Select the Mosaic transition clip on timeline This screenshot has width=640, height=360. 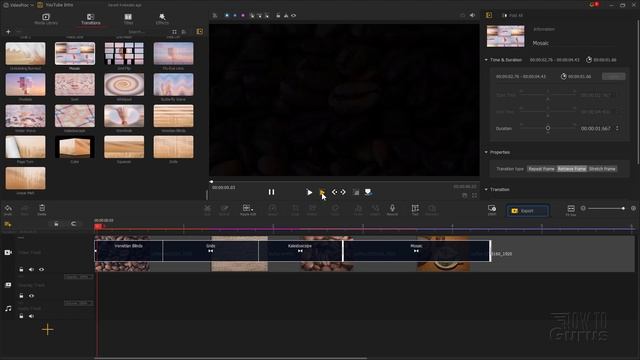[416, 251]
